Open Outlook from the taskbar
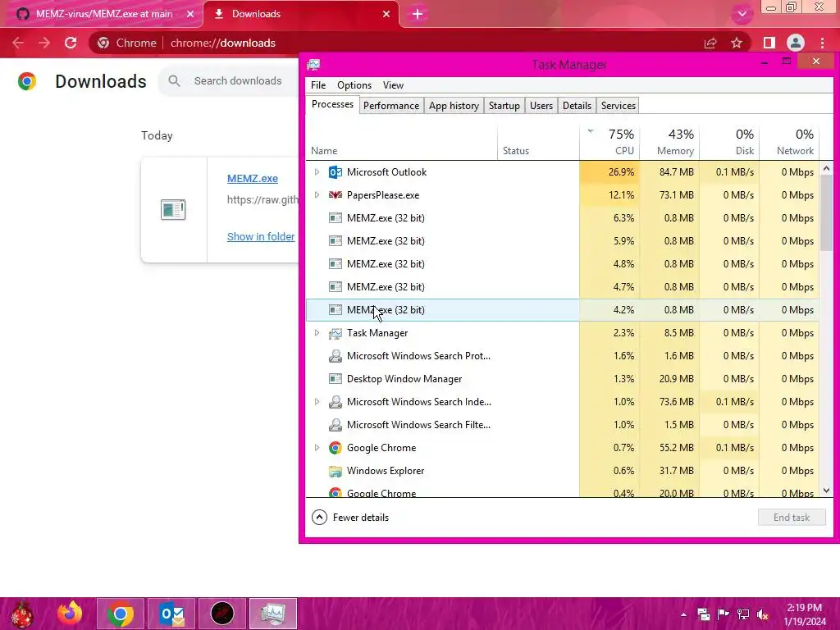 click(x=171, y=614)
